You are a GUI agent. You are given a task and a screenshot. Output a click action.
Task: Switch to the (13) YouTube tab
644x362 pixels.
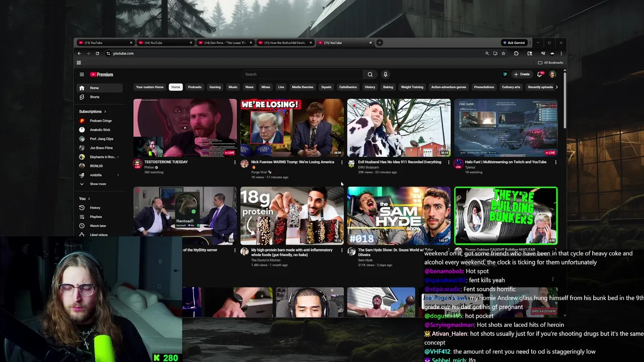(x=105, y=43)
